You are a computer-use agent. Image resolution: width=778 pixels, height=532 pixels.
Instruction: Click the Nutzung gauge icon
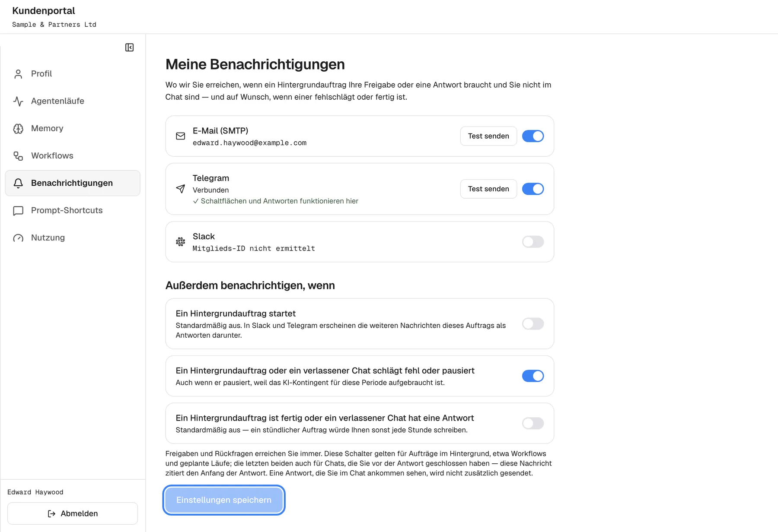[x=18, y=238]
